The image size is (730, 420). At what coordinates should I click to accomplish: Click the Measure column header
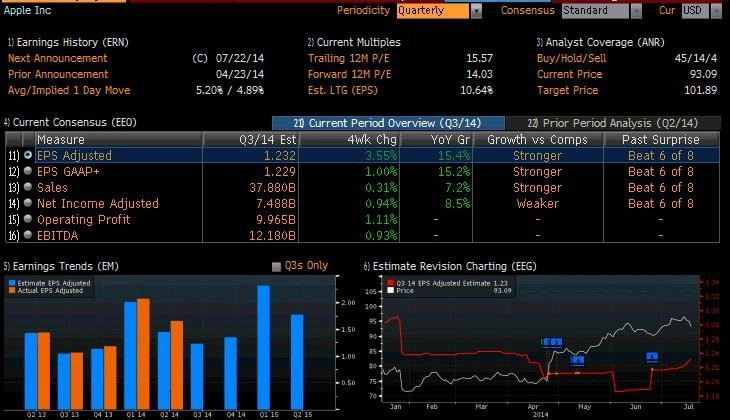(x=119, y=140)
